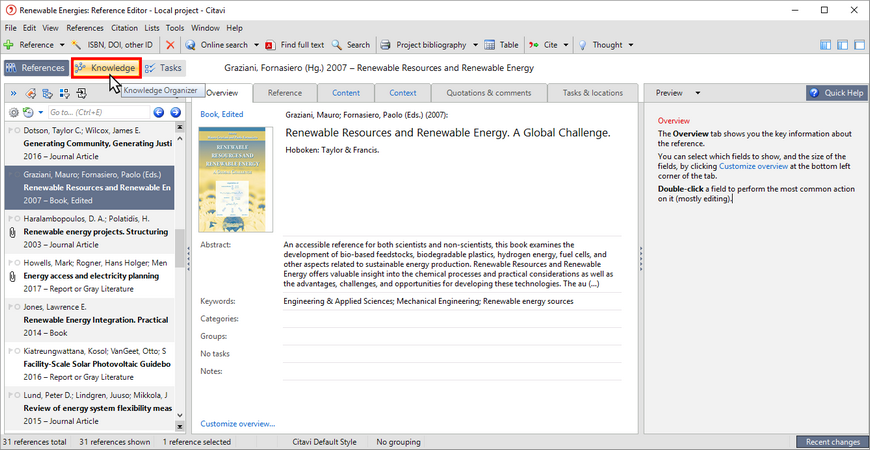
Task: Open Quotations & comments tab
Action: tap(489, 93)
